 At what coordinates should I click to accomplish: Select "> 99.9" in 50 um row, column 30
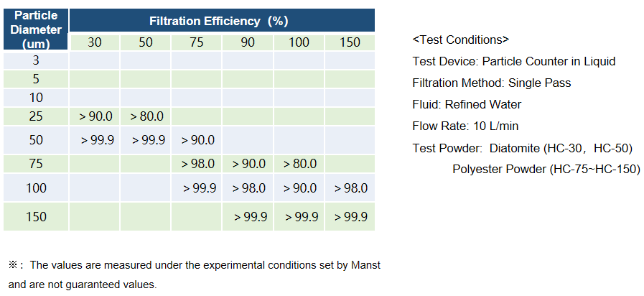95,140
